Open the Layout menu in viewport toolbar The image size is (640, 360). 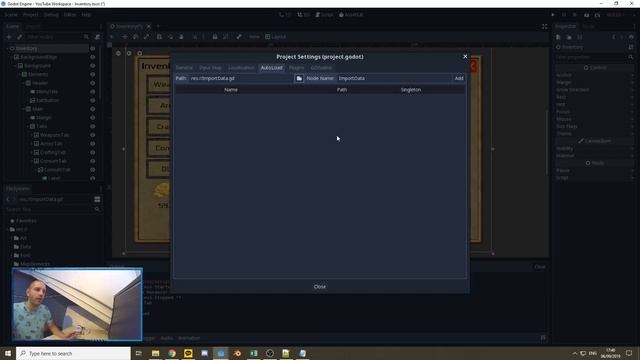click(276, 37)
